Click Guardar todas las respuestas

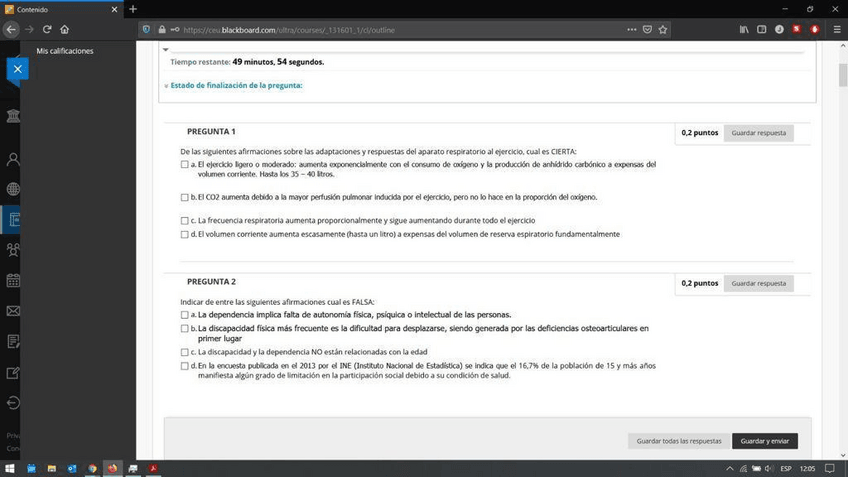679,441
